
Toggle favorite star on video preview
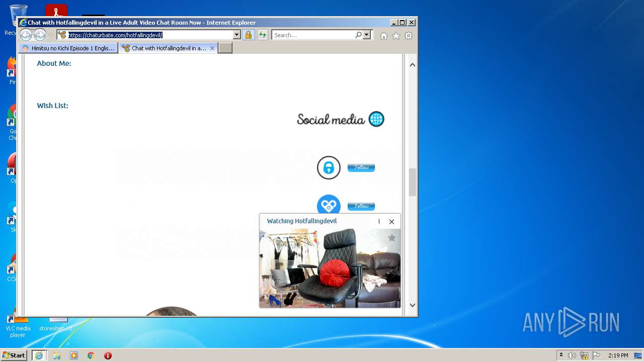(x=391, y=238)
